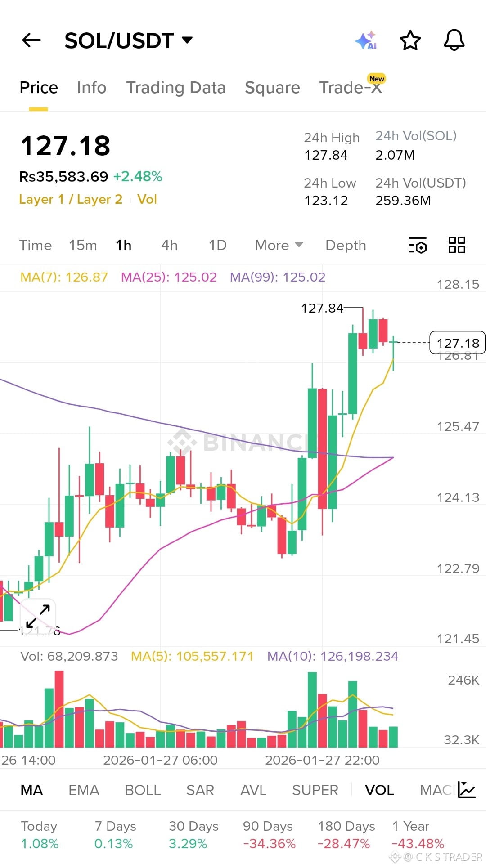Select the 15m timeframe
This screenshot has width=486, height=868.
[83, 245]
